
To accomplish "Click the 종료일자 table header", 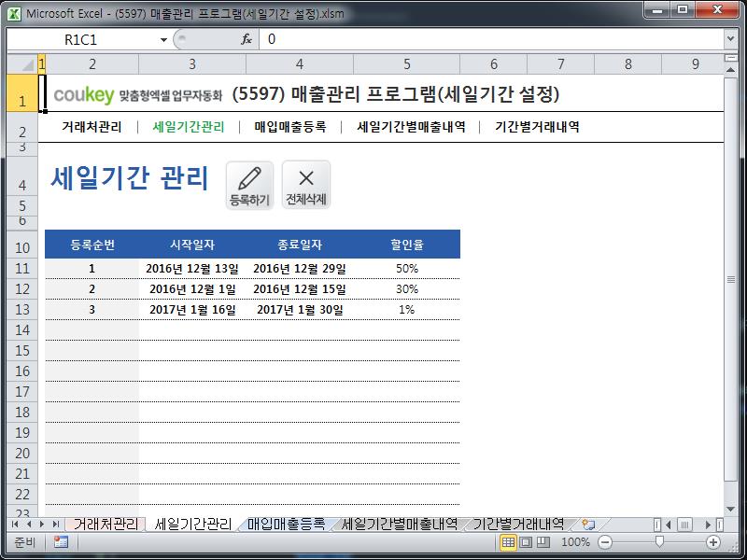I will 300,245.
